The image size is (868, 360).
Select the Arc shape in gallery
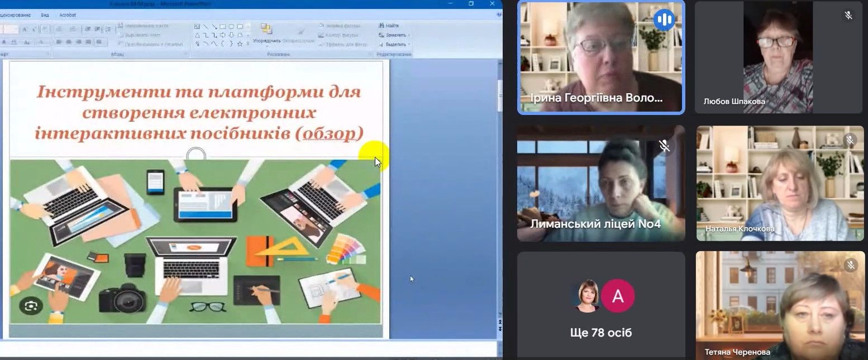coord(206,43)
